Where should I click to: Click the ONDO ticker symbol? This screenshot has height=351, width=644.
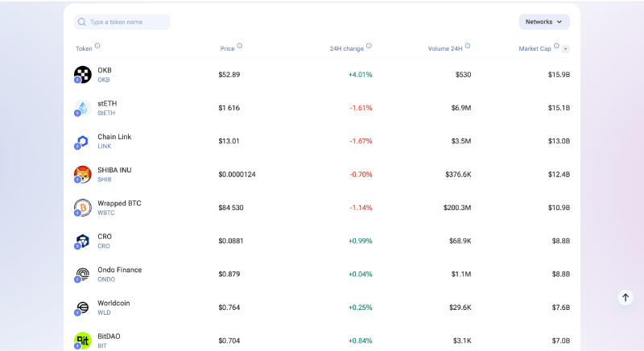106,279
